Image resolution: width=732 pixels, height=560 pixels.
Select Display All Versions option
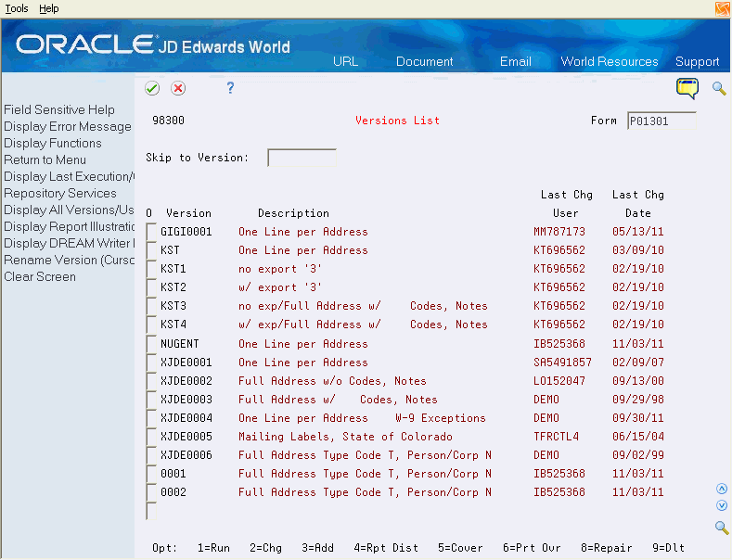coord(69,210)
